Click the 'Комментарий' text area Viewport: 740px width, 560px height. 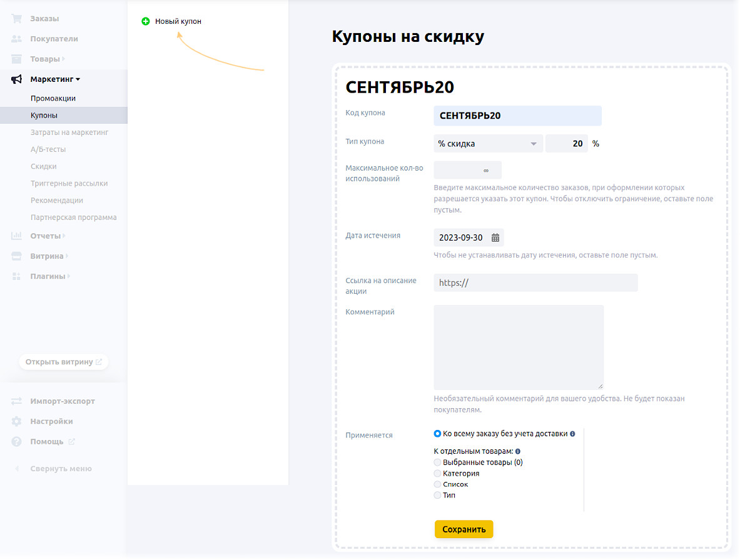519,347
